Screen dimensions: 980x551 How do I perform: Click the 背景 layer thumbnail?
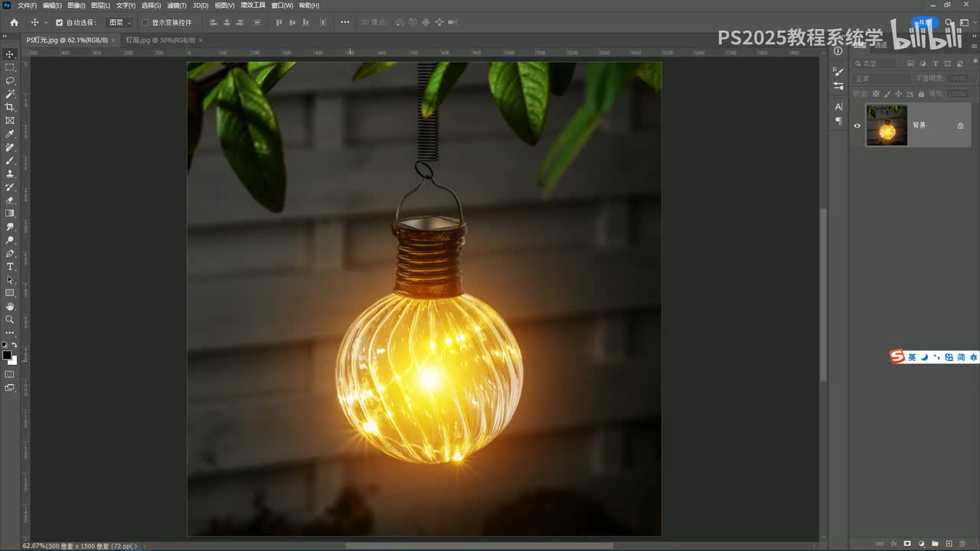point(887,126)
